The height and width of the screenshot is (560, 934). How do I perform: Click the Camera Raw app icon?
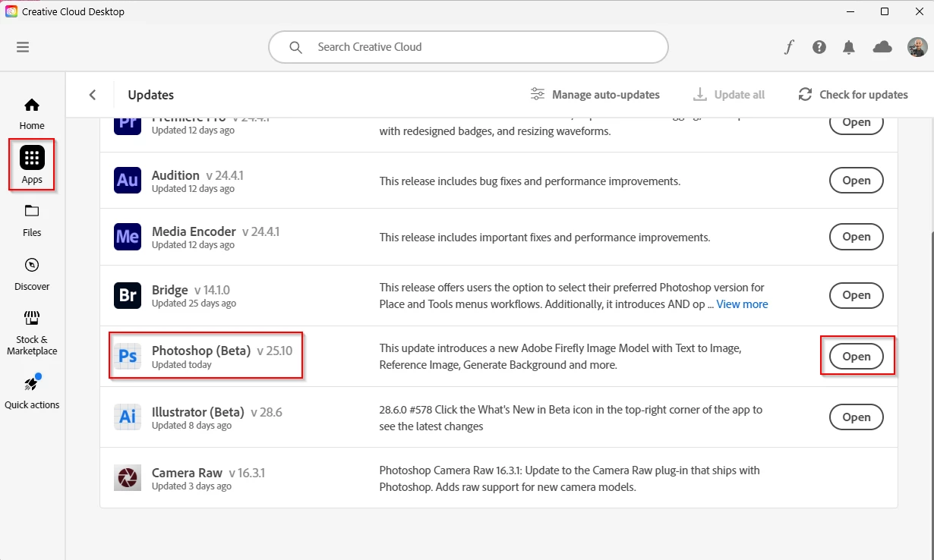click(x=128, y=478)
